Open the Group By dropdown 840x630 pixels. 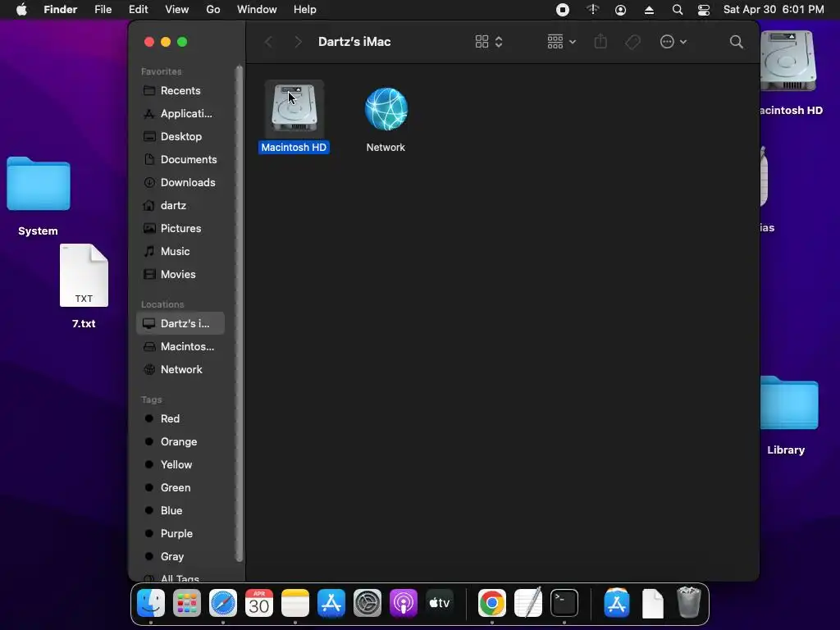[561, 42]
